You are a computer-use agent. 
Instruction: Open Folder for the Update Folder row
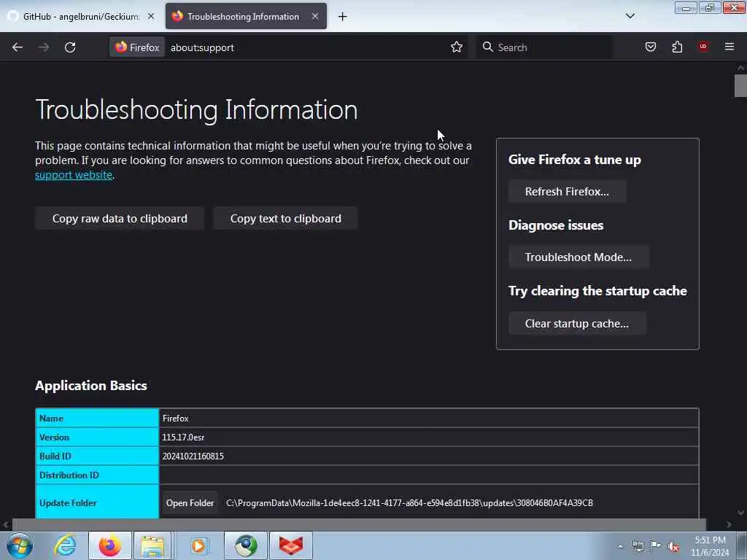[x=190, y=503]
